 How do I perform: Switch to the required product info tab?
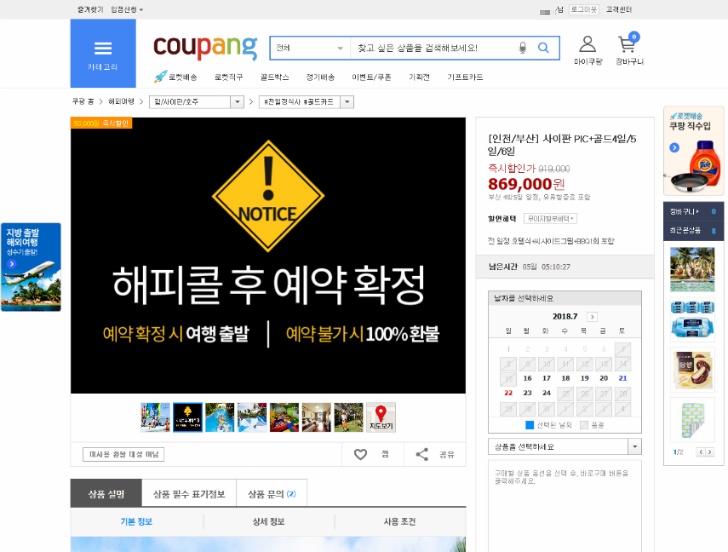(189, 494)
